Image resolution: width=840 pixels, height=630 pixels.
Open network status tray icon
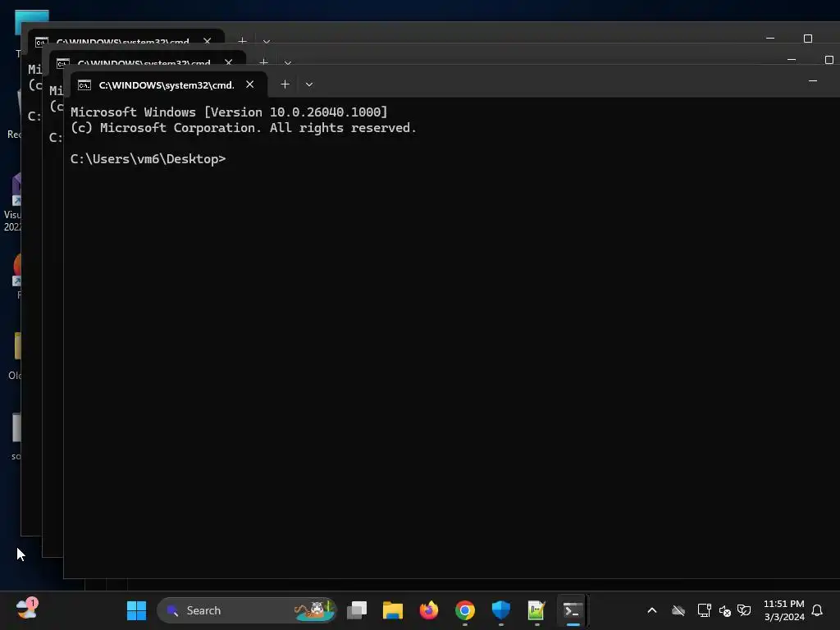click(x=704, y=610)
